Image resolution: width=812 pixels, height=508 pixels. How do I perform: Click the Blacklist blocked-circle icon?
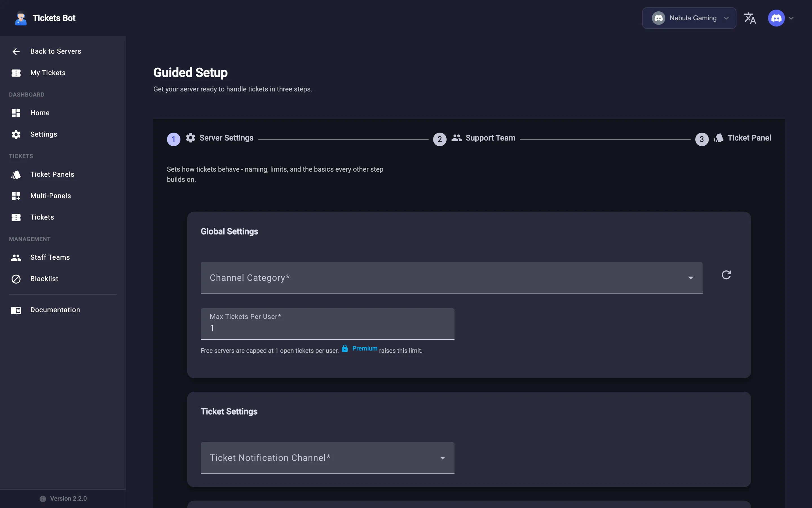click(16, 279)
